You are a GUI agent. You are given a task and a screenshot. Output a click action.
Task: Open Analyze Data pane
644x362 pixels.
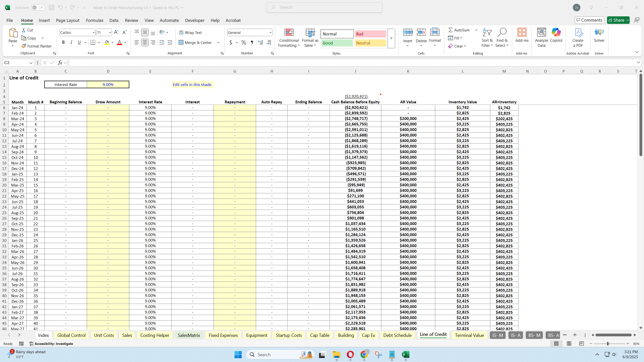[541, 37]
